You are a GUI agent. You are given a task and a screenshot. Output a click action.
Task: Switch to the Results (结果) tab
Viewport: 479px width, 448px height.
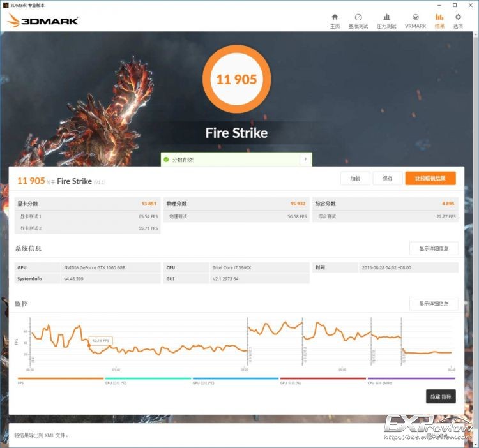point(439,20)
